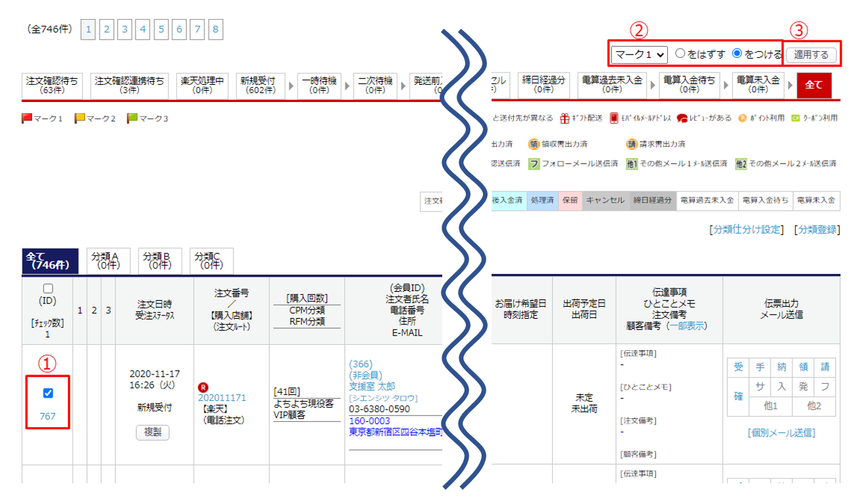Open the マーク1 dropdown selector

(639, 54)
